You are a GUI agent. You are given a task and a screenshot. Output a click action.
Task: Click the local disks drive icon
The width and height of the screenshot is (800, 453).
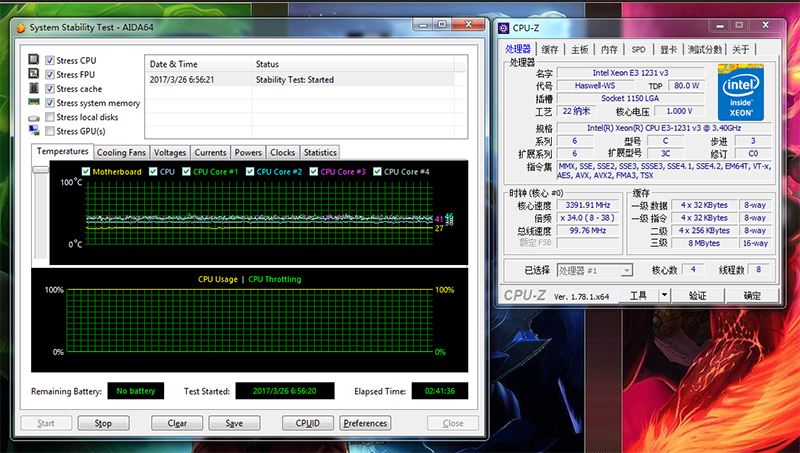coord(34,118)
